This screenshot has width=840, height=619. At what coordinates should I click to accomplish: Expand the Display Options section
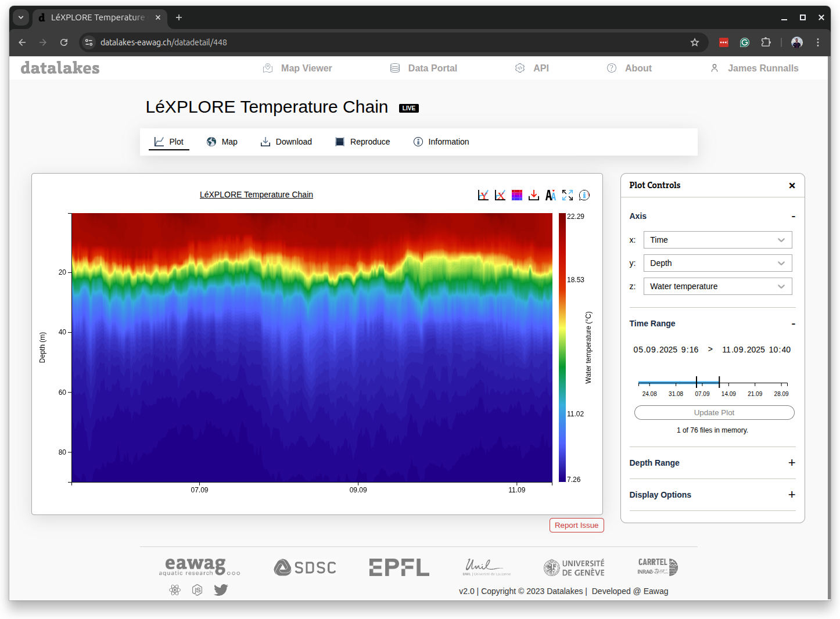point(792,495)
